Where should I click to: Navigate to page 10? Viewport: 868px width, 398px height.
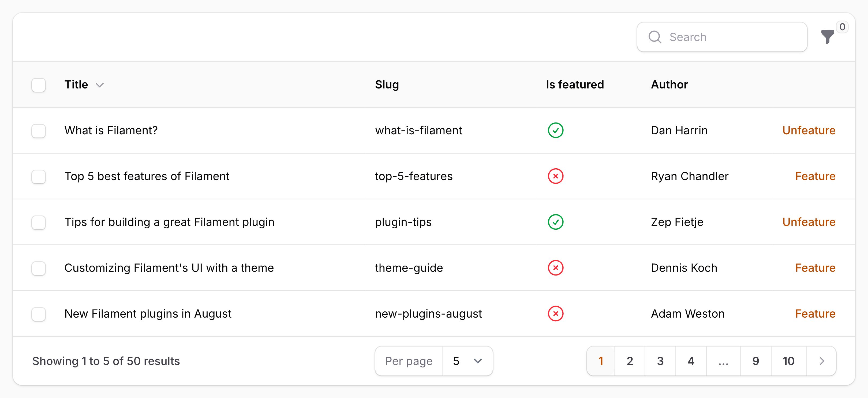point(788,361)
